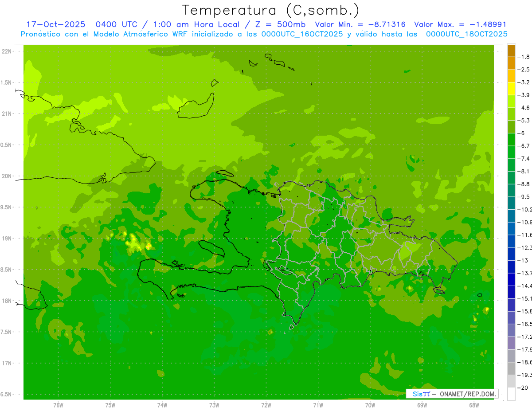This screenshot has width=532, height=411.
Task: Click the 74W longitude label
Action: click(162, 405)
